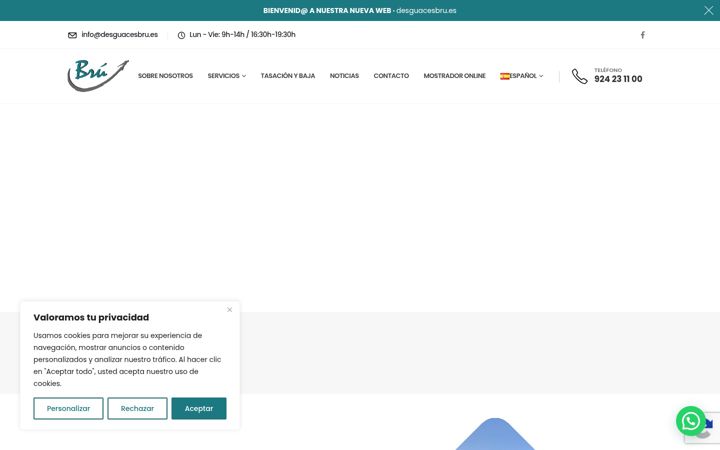The image size is (720, 450).
Task: Go to Sobre Nosotros page
Action: (165, 76)
